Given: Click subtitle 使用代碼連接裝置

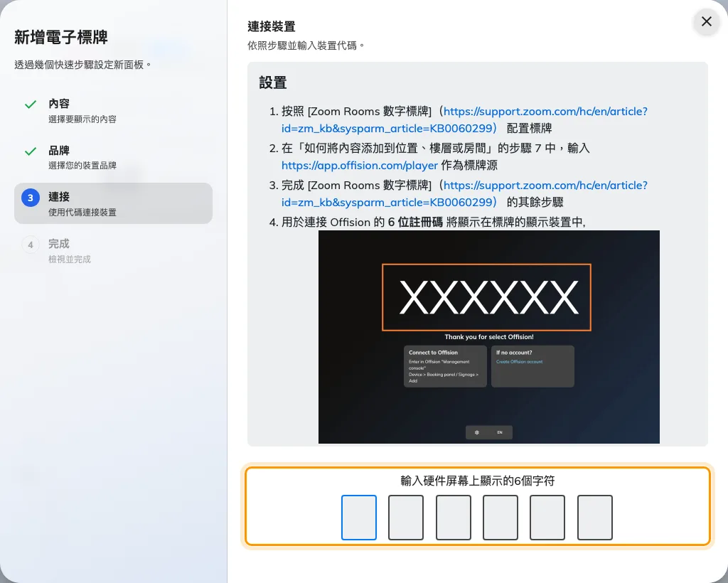Looking at the screenshot, I should click(82, 212).
